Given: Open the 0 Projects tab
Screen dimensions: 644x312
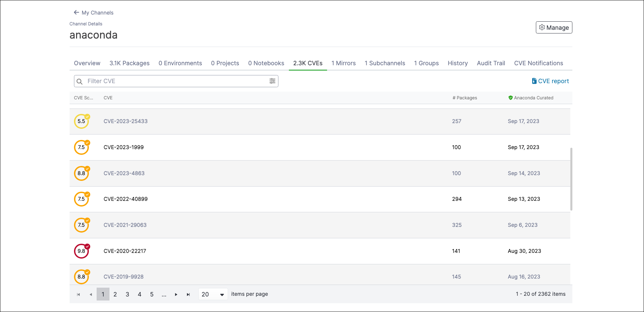Looking at the screenshot, I should coord(225,63).
